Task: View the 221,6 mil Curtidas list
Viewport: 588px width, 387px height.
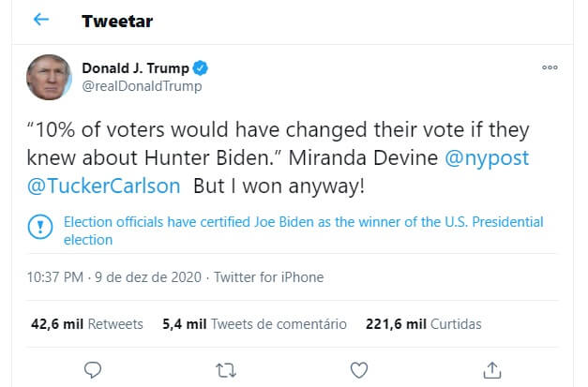Action: tap(423, 324)
